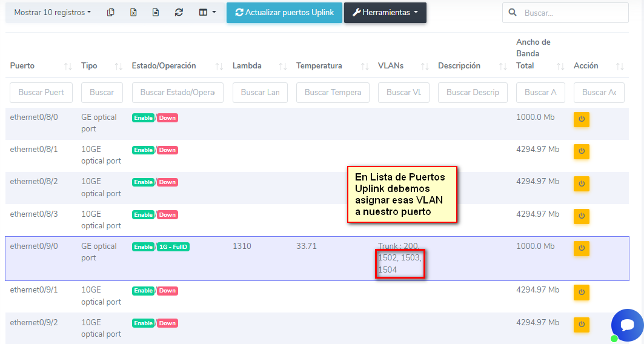
Task: Sort by the Temperatura column arrows
Action: coord(364,66)
